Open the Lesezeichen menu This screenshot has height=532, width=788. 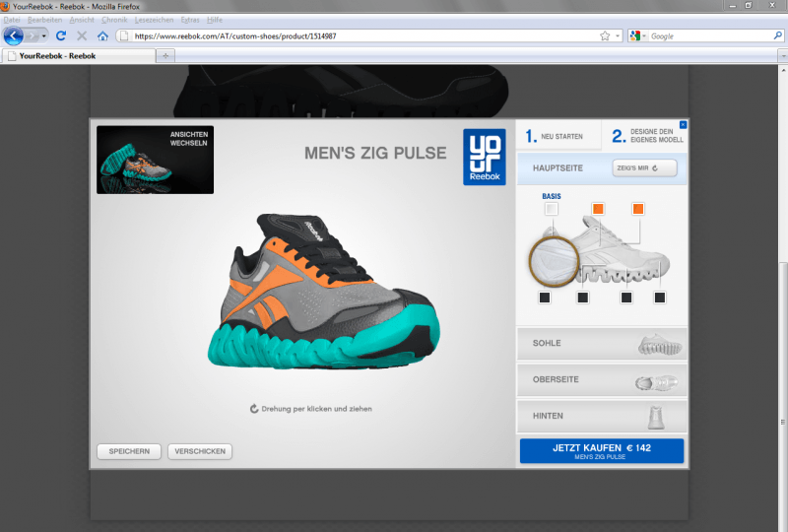[154, 20]
